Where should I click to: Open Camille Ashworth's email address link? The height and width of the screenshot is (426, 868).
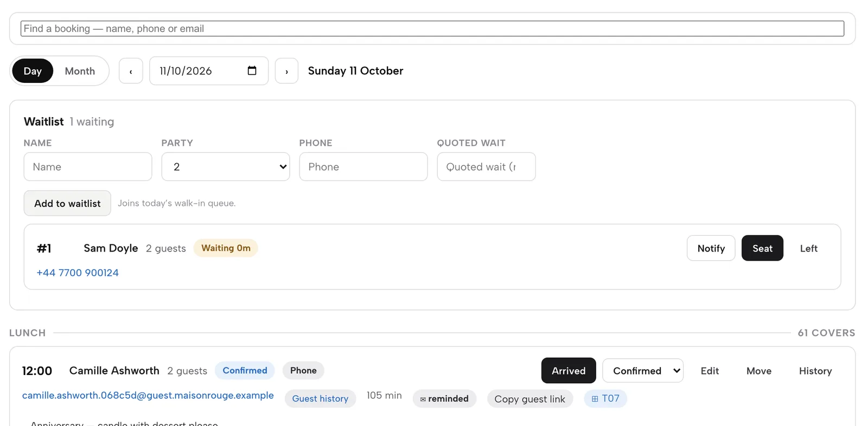coord(148,395)
